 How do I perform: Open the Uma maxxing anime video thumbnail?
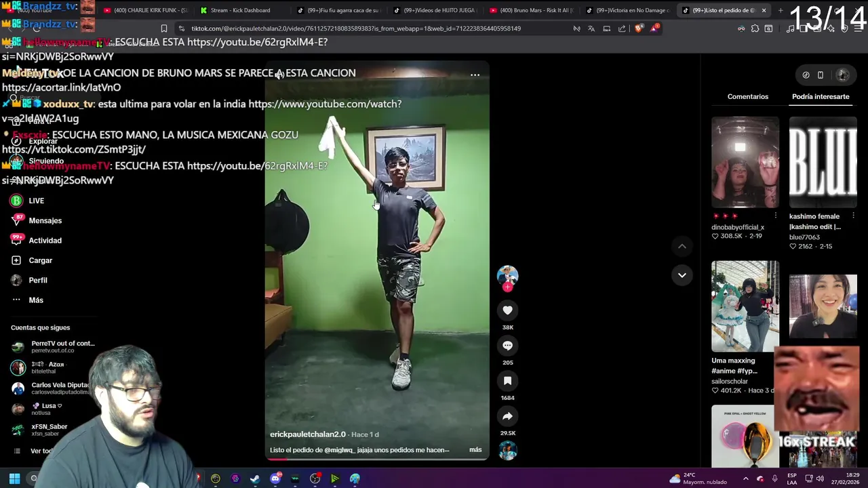745,306
